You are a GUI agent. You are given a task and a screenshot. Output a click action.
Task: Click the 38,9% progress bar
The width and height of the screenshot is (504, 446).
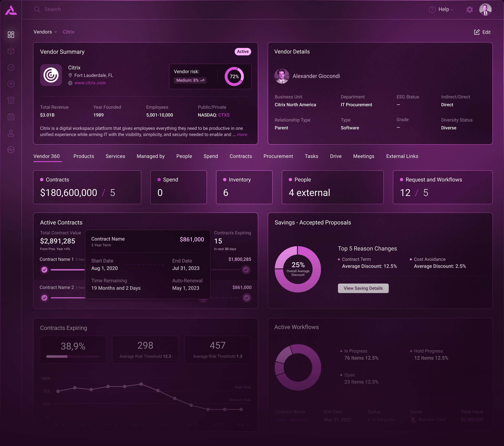click(73, 357)
